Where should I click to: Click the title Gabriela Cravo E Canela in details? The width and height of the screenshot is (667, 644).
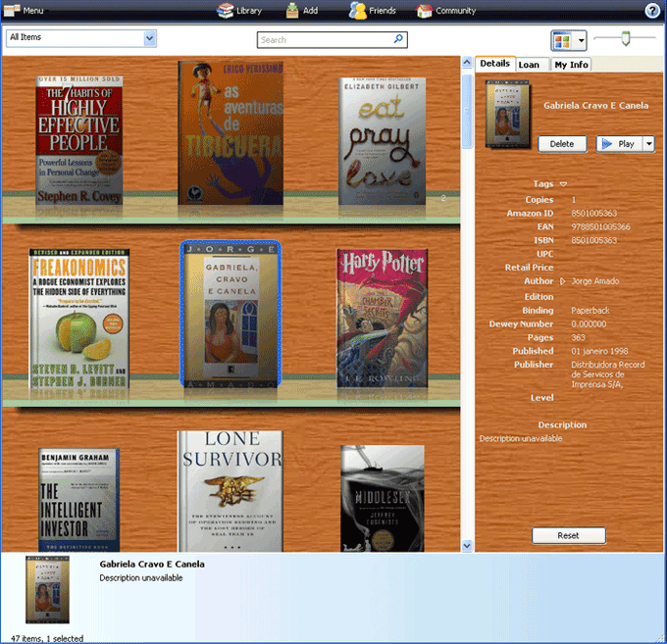click(x=595, y=106)
